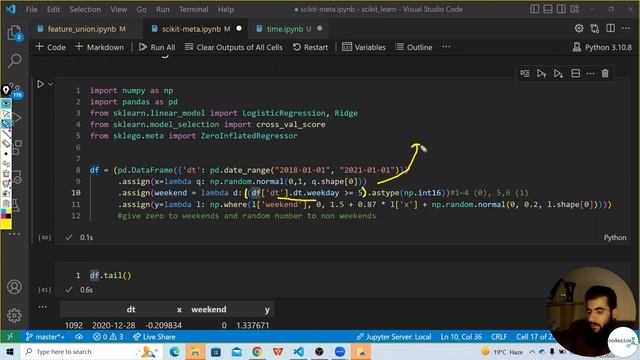Viewport: 640px width, 360px height.
Task: Open File Explorer from taskbar
Action: (195, 351)
